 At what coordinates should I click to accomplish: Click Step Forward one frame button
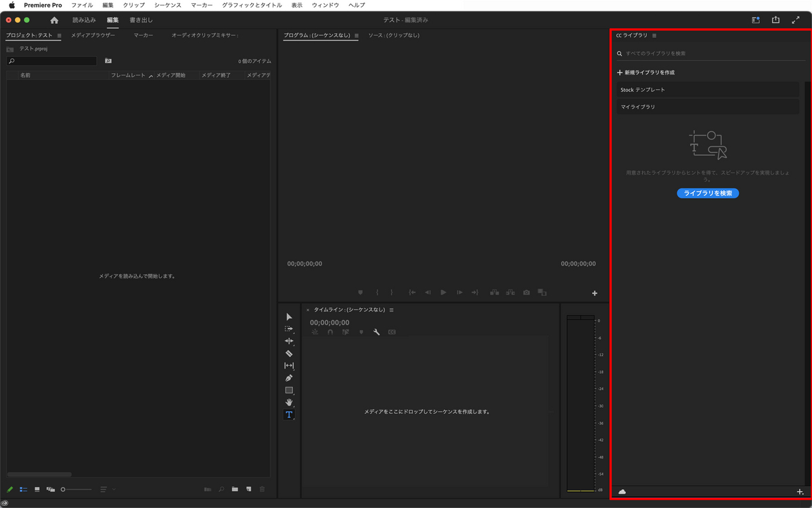pos(459,293)
